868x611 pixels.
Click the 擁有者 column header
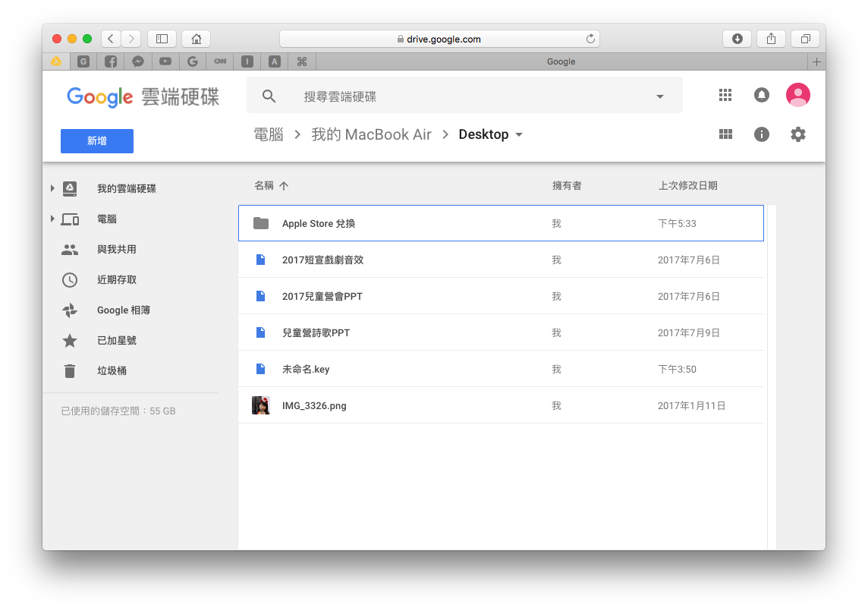click(x=566, y=185)
